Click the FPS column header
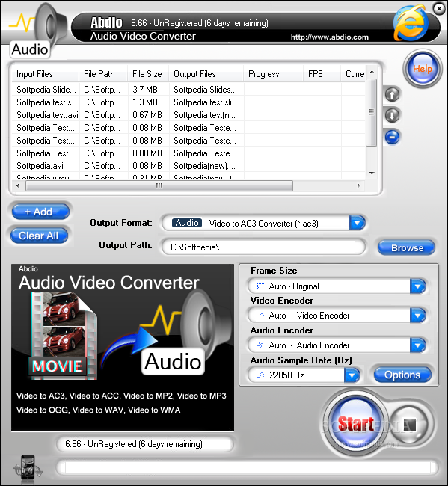 322,74
